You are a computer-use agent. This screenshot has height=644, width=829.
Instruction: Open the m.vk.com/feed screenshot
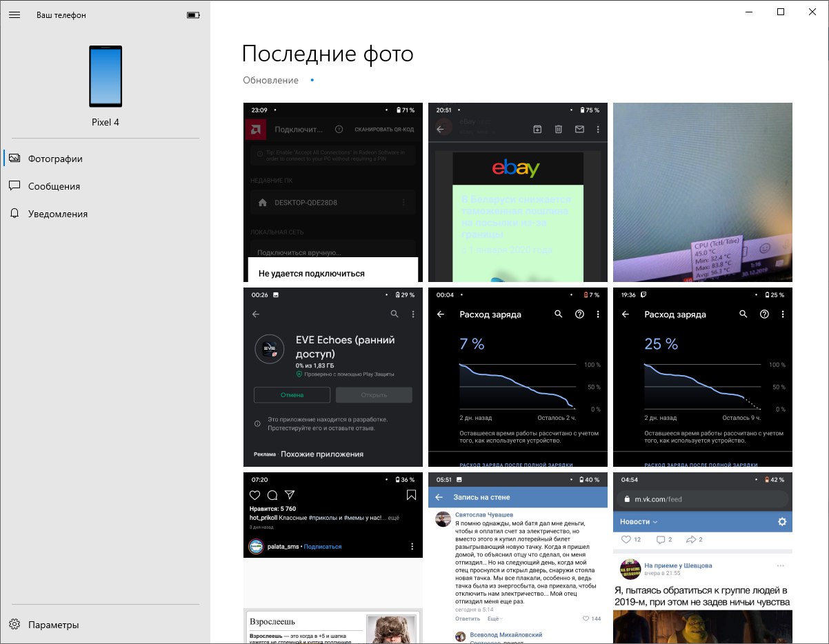pyautogui.click(x=703, y=558)
